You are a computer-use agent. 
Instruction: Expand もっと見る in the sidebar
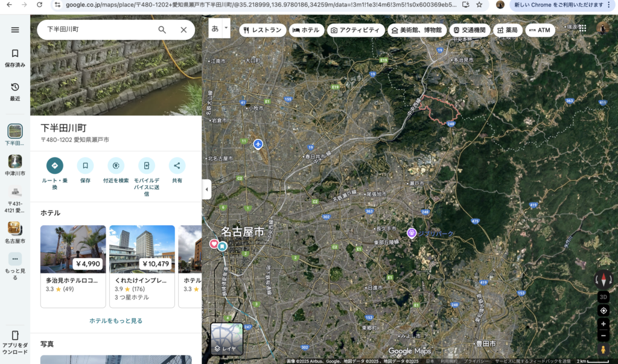click(15, 263)
